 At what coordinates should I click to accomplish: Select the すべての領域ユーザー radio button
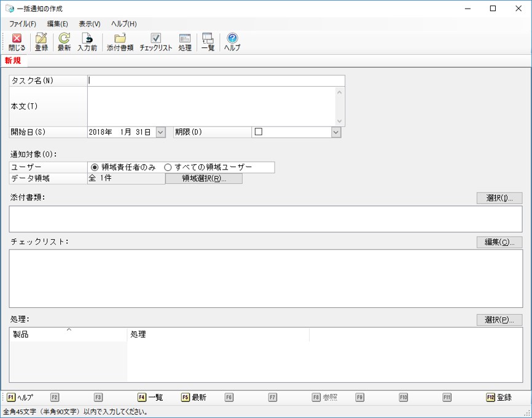tap(168, 167)
